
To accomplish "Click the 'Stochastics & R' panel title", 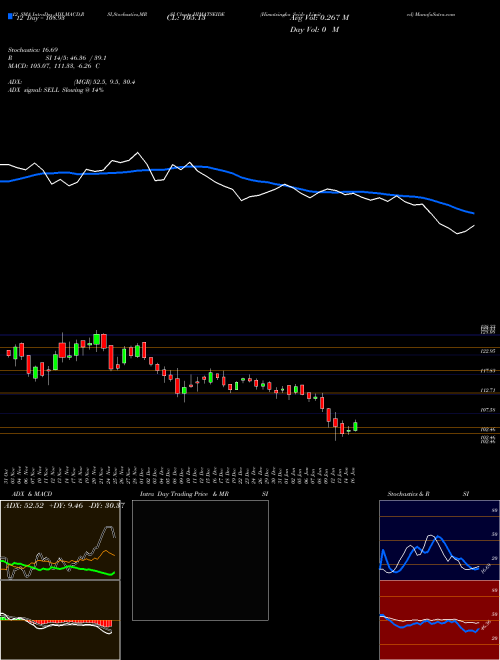I will click(409, 494).
